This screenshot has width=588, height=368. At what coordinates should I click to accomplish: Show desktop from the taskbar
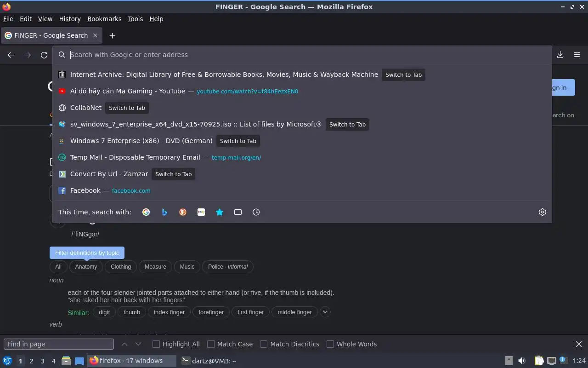(x=79, y=361)
